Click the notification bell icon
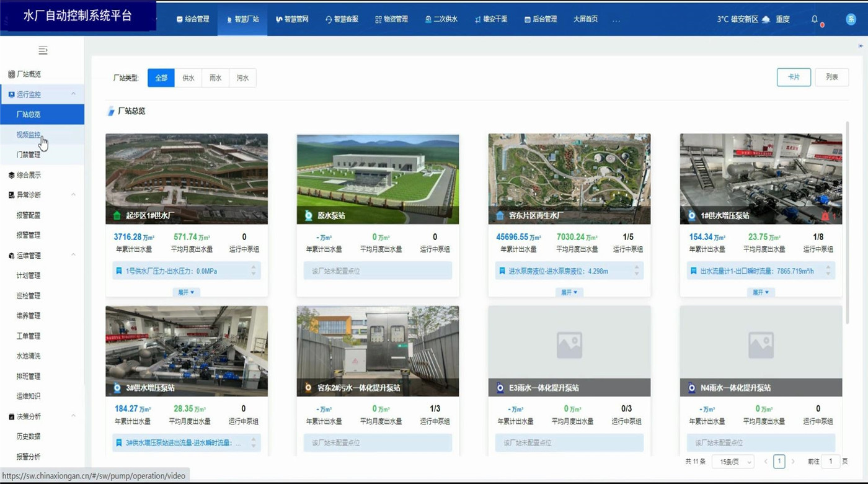This screenshot has width=868, height=484. [x=815, y=19]
